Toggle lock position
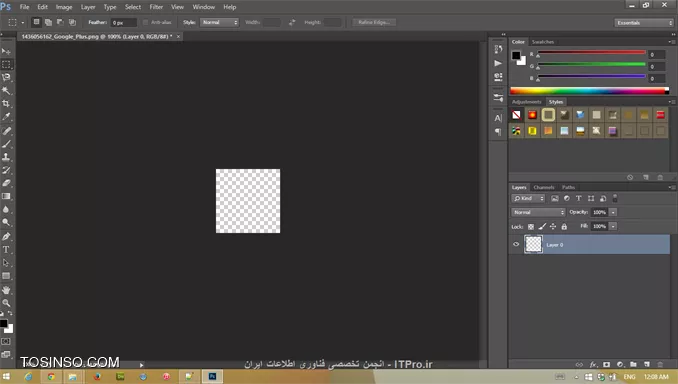678x384 pixels. click(x=553, y=227)
